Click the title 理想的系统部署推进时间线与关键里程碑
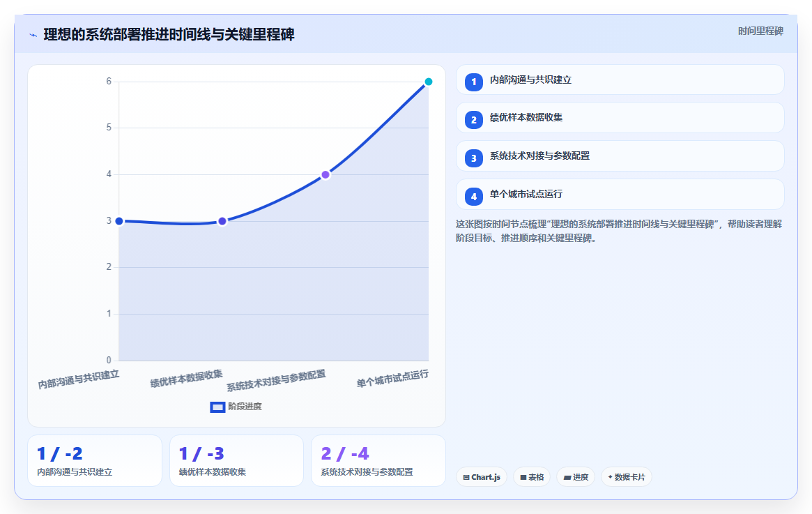This screenshot has width=812, height=514. pos(169,35)
